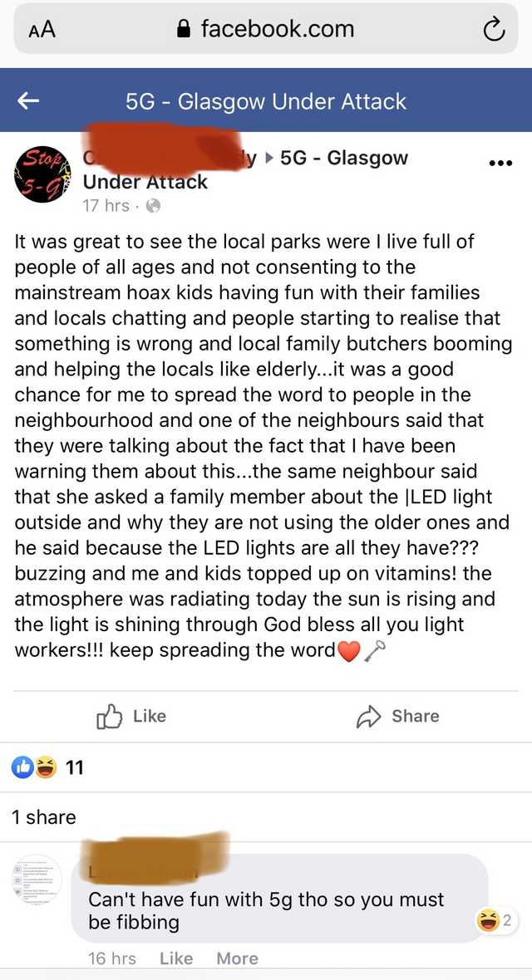
Task: Tap the lock icon in address bar
Action: click(184, 30)
